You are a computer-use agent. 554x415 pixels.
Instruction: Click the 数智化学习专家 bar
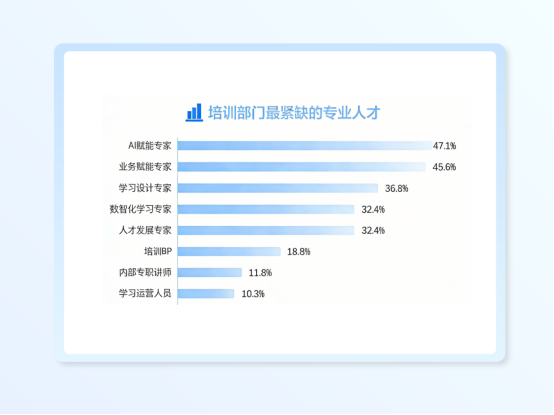266,209
